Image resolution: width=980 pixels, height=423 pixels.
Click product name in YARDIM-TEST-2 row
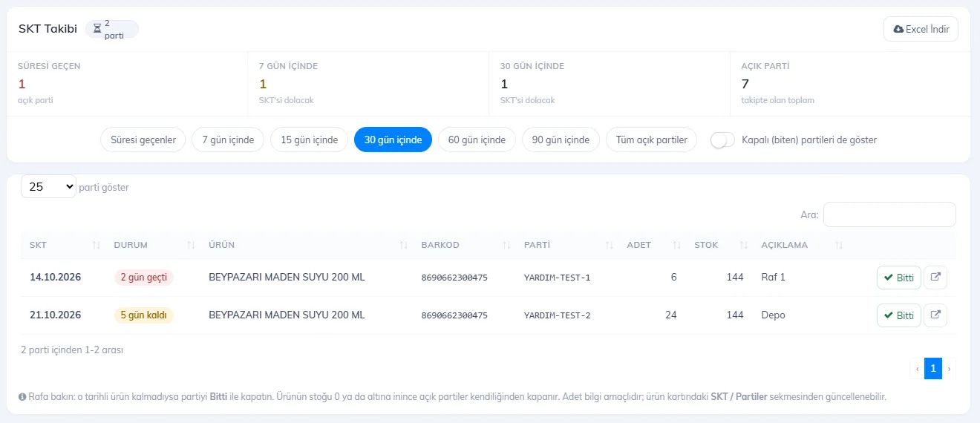[287, 315]
